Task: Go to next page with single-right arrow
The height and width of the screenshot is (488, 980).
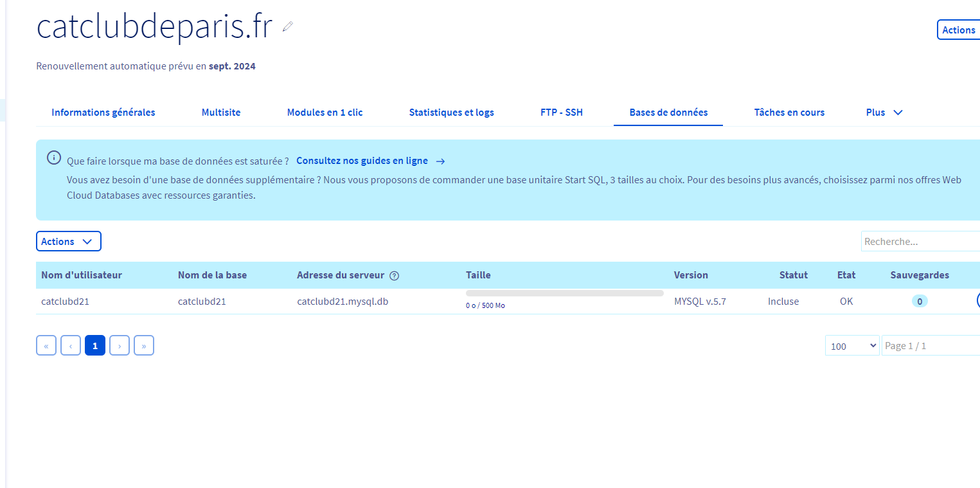Action: pyautogui.click(x=120, y=346)
